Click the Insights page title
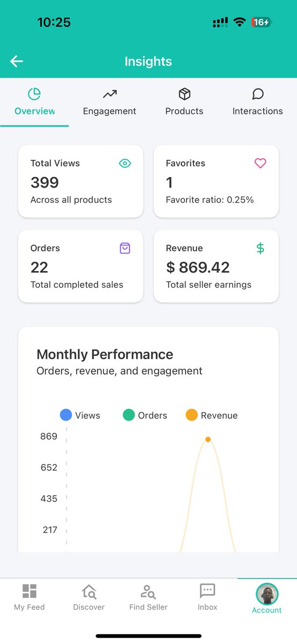This screenshot has height=644, width=297. (x=148, y=61)
